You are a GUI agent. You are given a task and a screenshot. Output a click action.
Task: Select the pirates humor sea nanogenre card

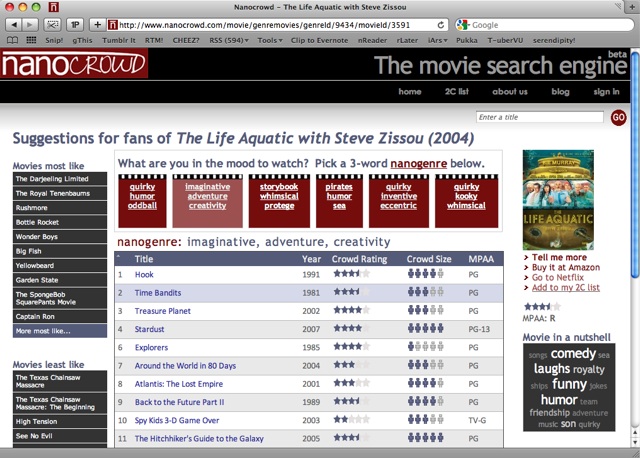(x=339, y=200)
